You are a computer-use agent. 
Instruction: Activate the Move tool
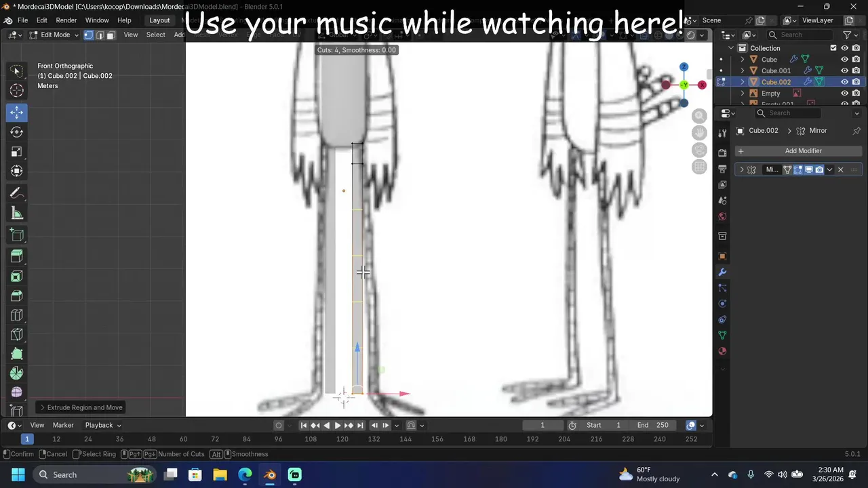click(17, 112)
